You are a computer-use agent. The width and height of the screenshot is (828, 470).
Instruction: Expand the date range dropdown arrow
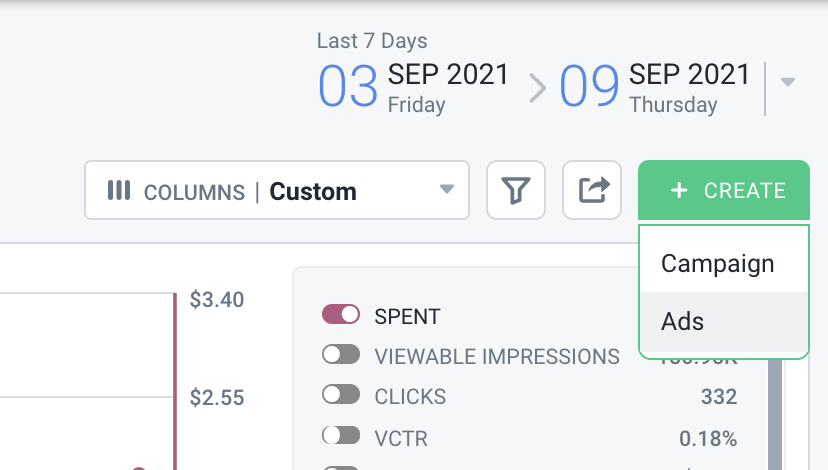(x=788, y=82)
